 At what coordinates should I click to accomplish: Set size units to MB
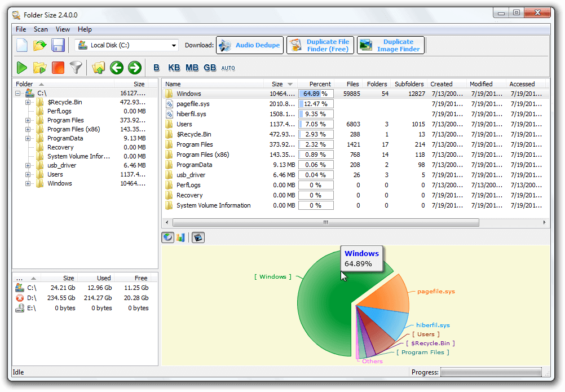tap(192, 68)
